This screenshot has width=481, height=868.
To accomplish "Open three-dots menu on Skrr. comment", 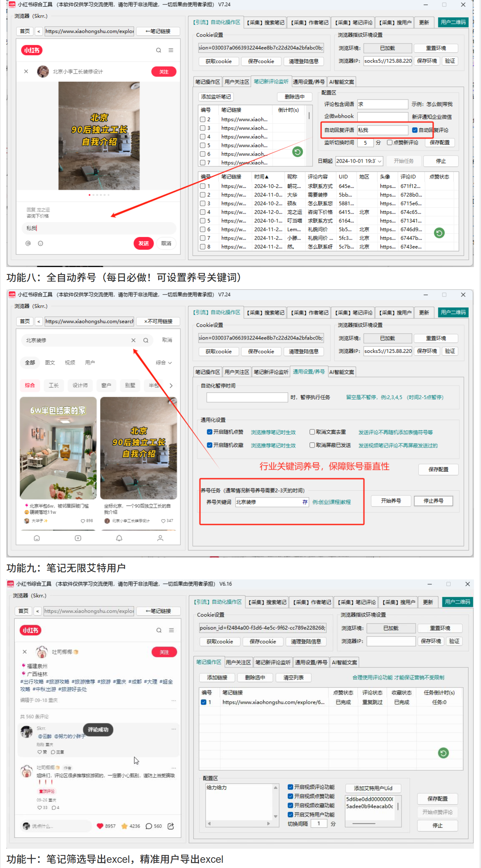I will click(x=173, y=729).
